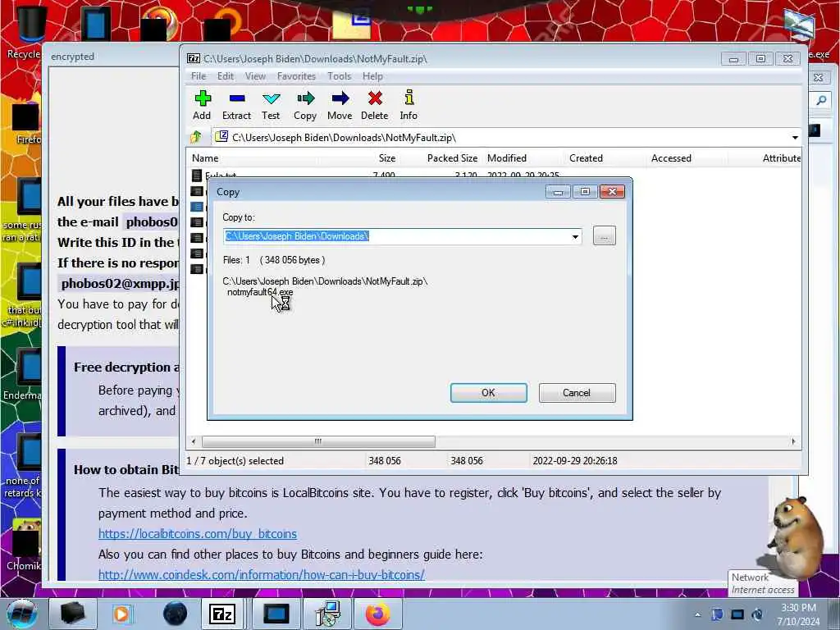Image resolution: width=840 pixels, height=630 pixels.
Task: Sort by Created column header
Action: (586, 158)
